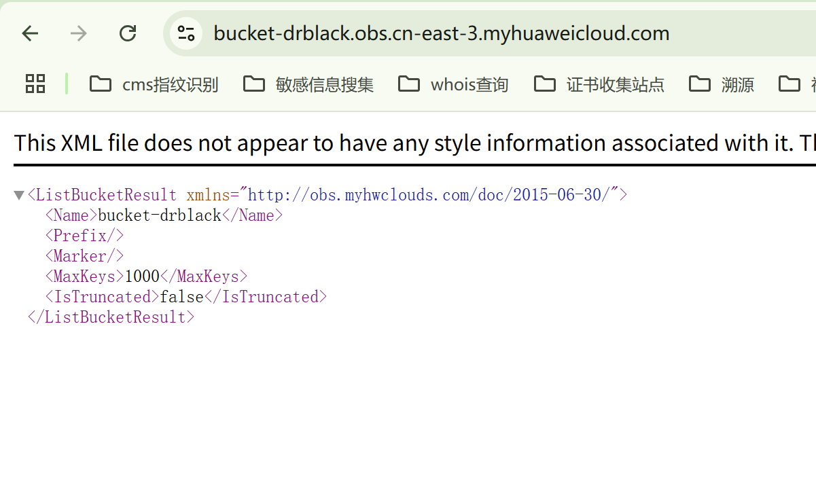The height and width of the screenshot is (504, 816).
Task: Click the IsTruncated value false
Action: [182, 297]
